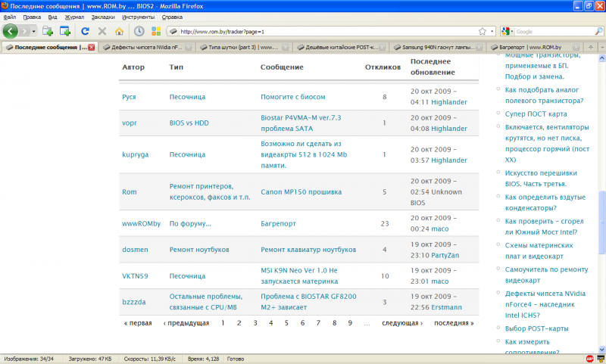
Task: Open the Canon MP150 прошивка topic
Action: 301,192
